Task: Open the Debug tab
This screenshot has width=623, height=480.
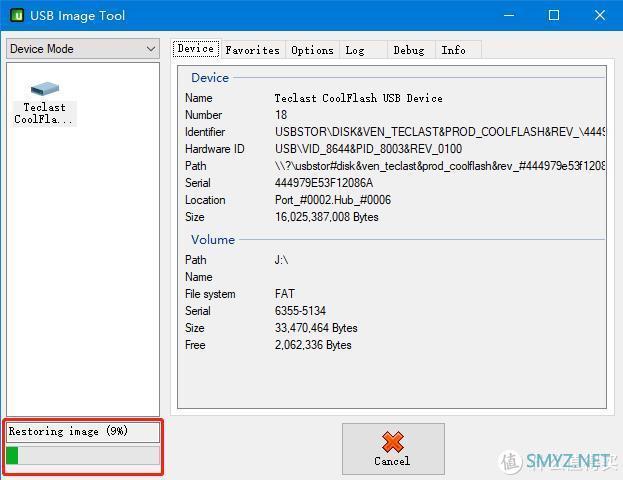Action: [x=409, y=50]
